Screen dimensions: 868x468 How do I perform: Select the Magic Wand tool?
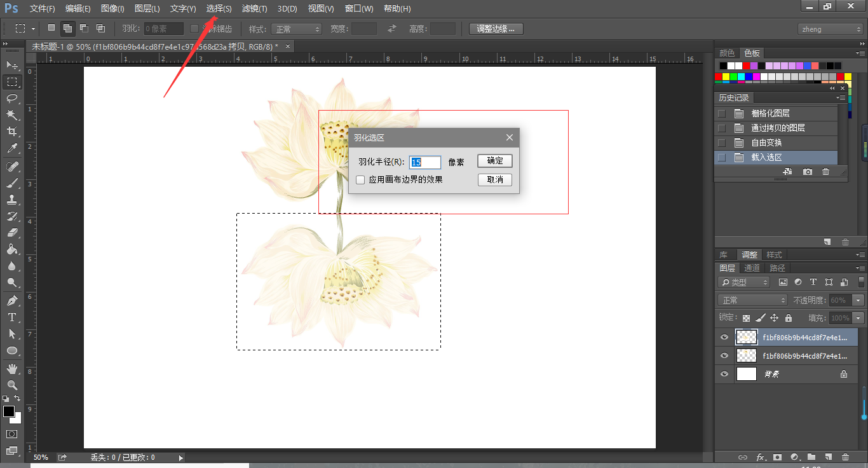pyautogui.click(x=12, y=114)
